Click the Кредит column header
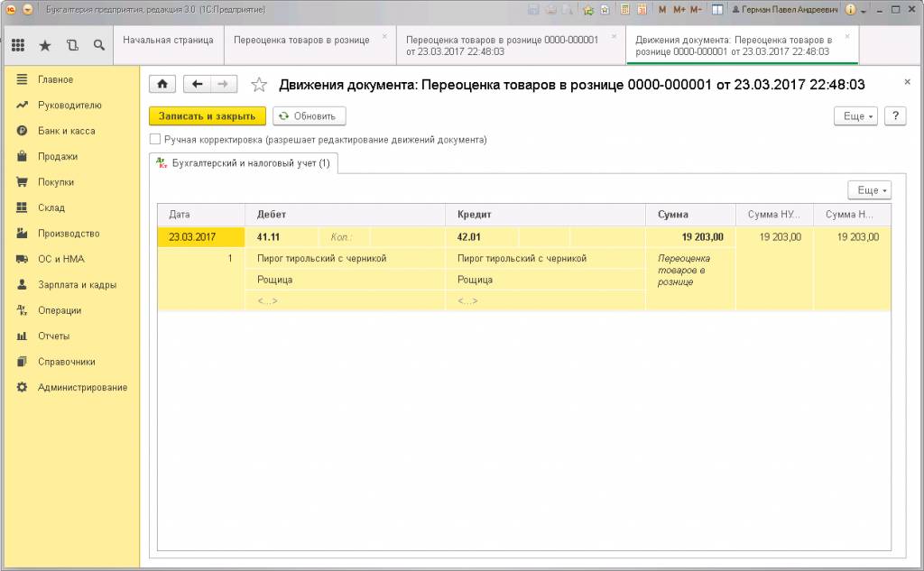 pyautogui.click(x=545, y=215)
